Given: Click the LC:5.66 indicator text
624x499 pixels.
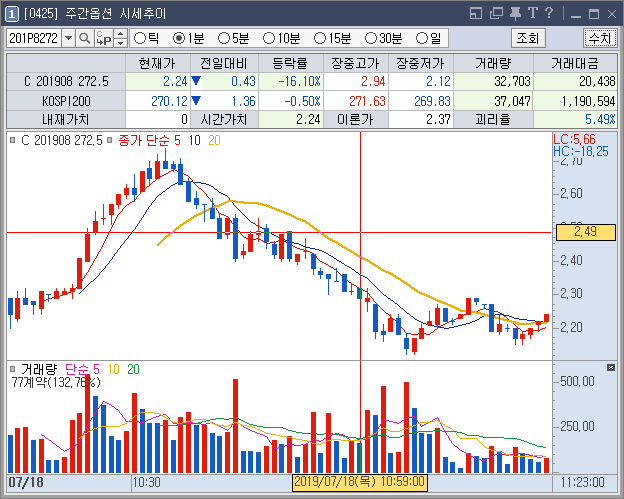Looking at the screenshot, I should pos(574,139).
